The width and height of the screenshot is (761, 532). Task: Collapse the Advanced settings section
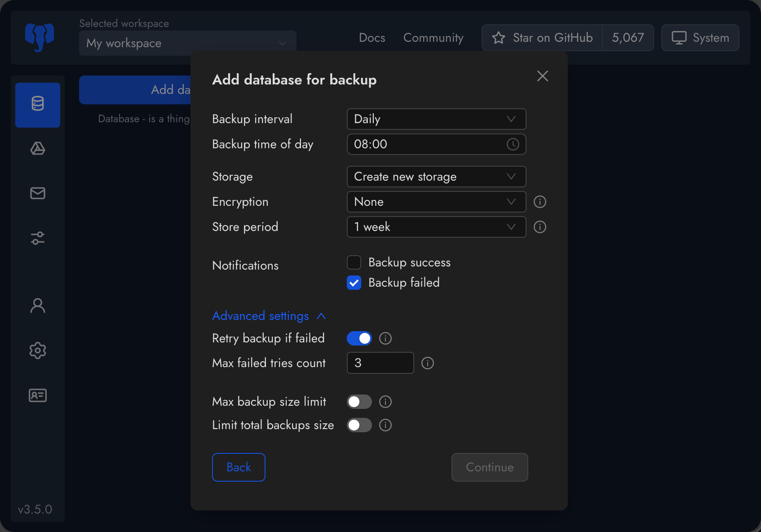pos(269,316)
